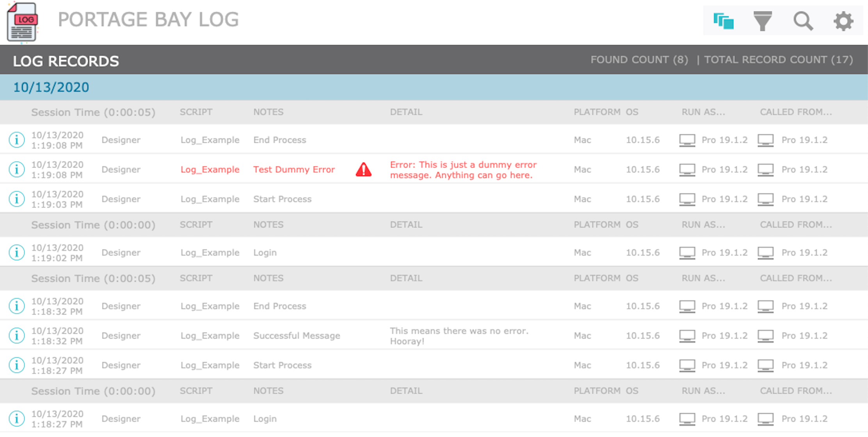Click the Successful Message note

point(297,336)
